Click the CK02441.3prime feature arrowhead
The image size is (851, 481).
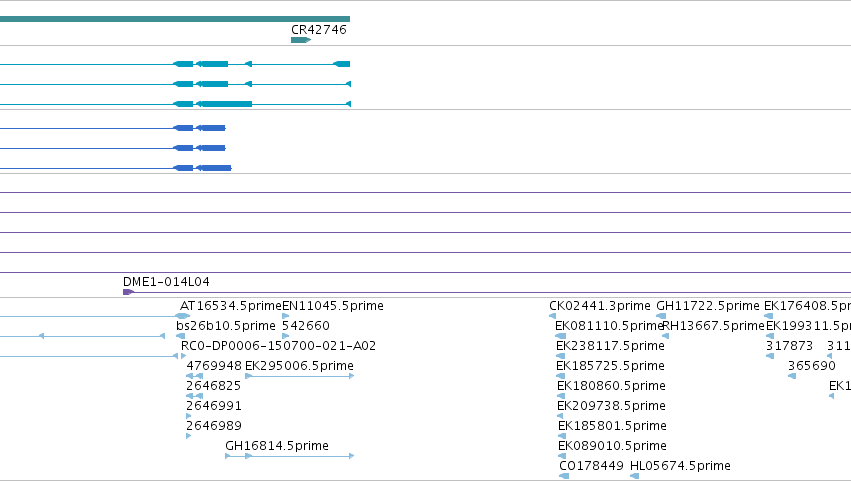click(x=552, y=316)
